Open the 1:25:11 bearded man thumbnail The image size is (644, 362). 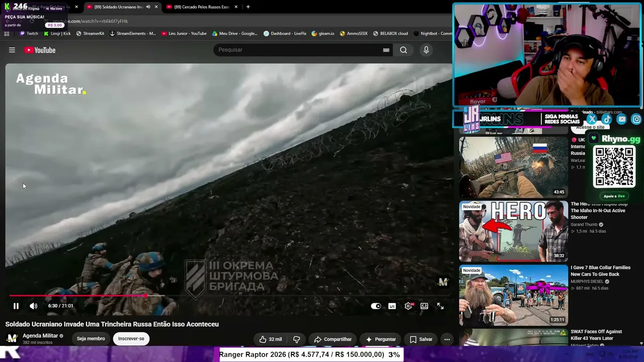pos(514,295)
